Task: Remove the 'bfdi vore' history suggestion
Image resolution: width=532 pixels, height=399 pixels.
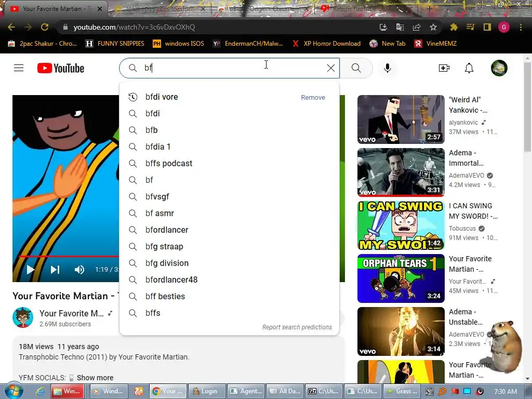Action: click(313, 97)
